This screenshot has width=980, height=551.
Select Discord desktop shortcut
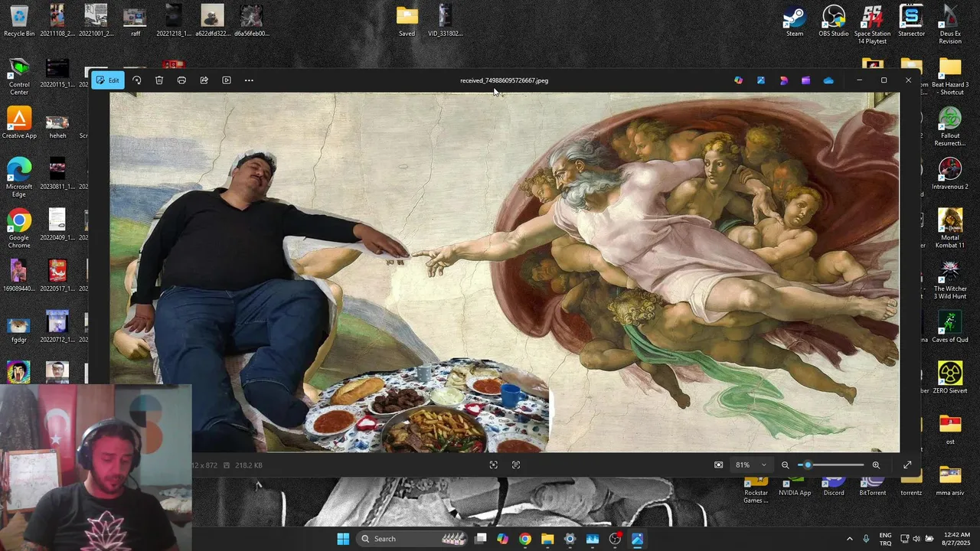pos(834,485)
